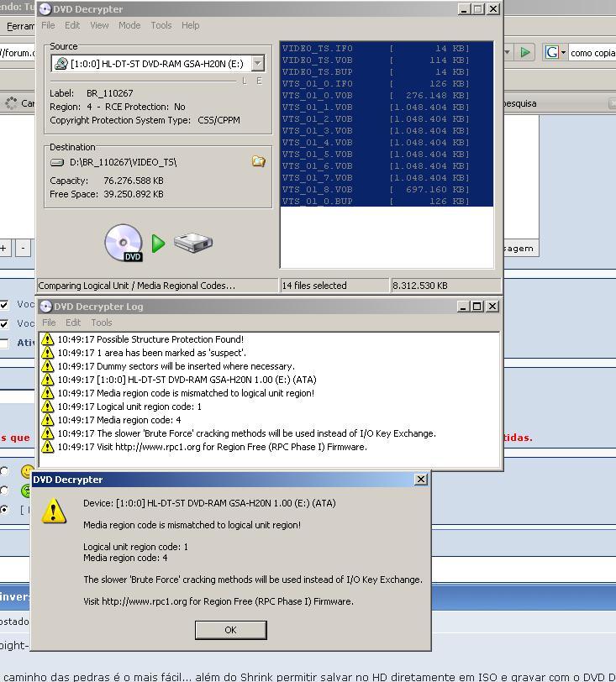The height and width of the screenshot is (682, 616).
Task: Open the View menu in DVD Decrypter
Action: (99, 25)
